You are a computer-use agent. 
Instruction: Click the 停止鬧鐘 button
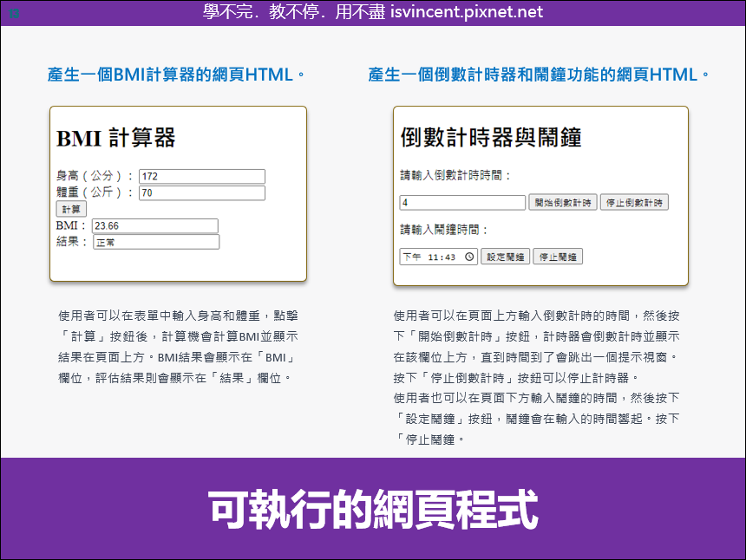(x=558, y=257)
